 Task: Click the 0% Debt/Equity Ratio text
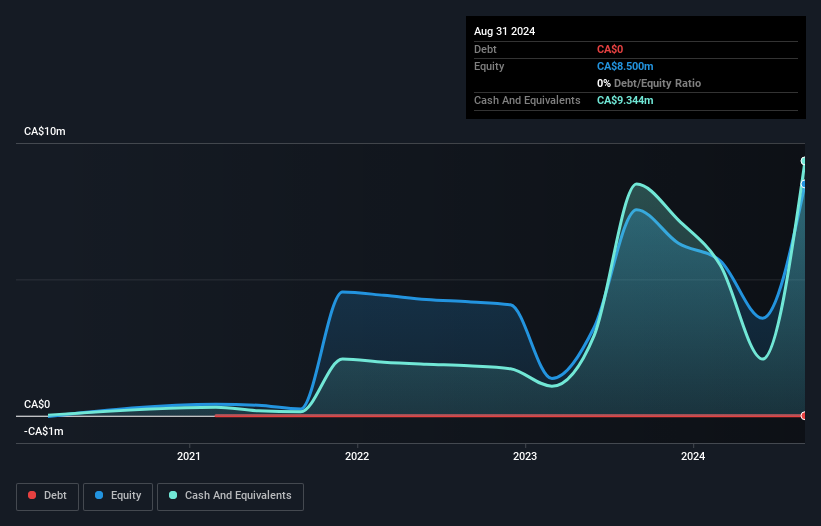(x=649, y=83)
